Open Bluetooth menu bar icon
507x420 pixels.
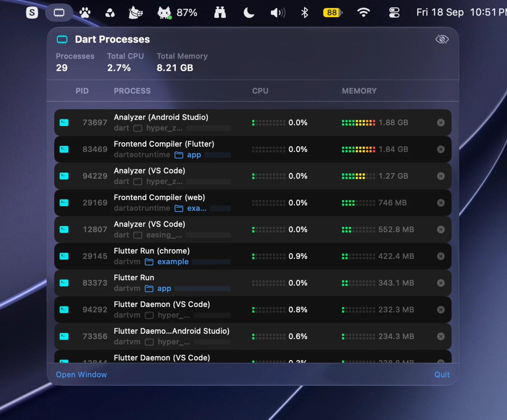click(x=305, y=13)
